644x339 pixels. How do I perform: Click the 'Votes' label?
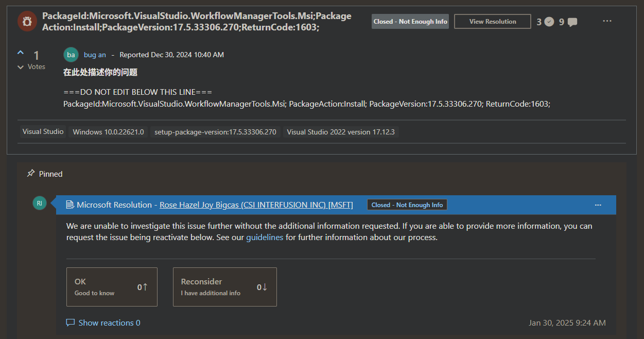click(x=37, y=67)
